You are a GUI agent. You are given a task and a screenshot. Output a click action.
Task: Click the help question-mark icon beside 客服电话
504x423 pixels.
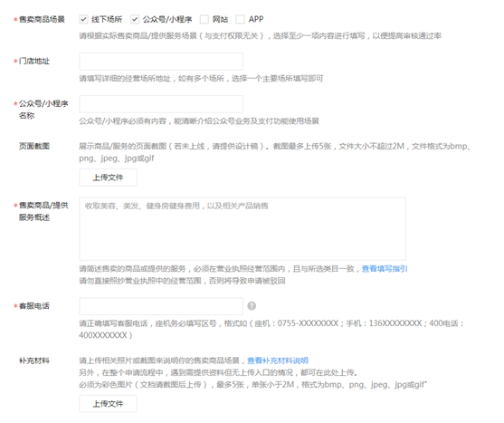tap(252, 306)
